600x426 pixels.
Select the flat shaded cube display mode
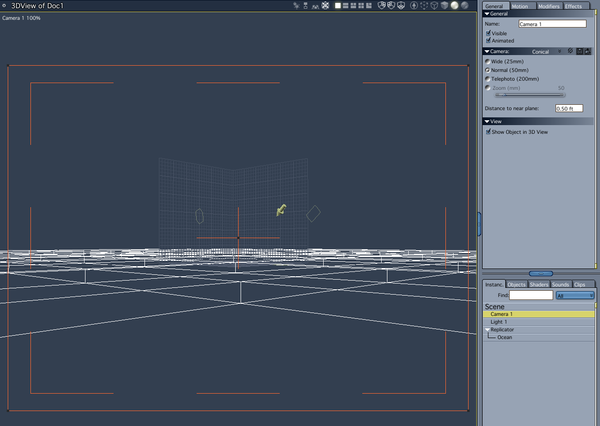pos(444,5)
